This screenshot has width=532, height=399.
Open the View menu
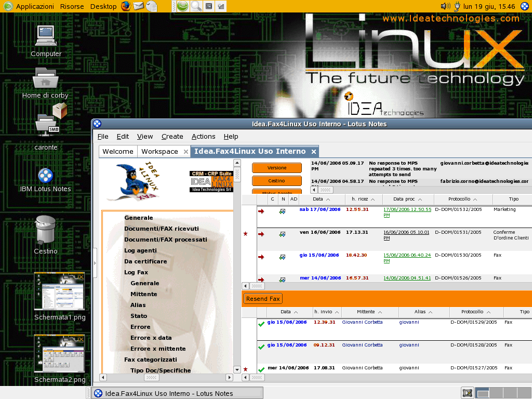pos(145,137)
